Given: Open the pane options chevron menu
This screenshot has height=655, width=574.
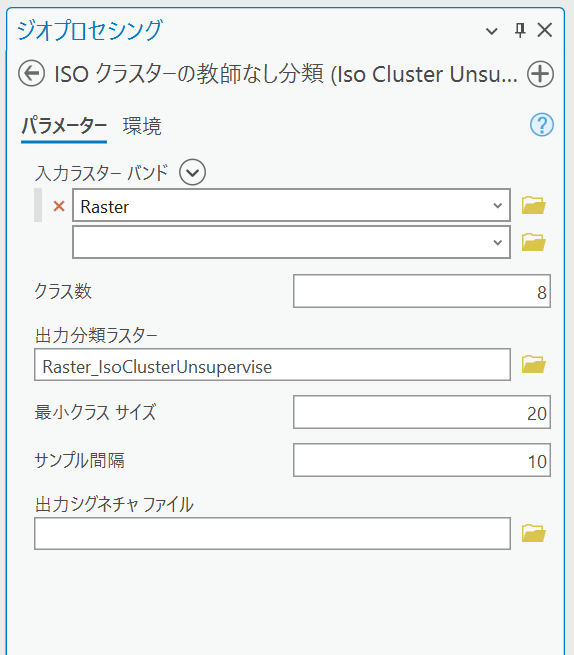Looking at the screenshot, I should [x=492, y=31].
